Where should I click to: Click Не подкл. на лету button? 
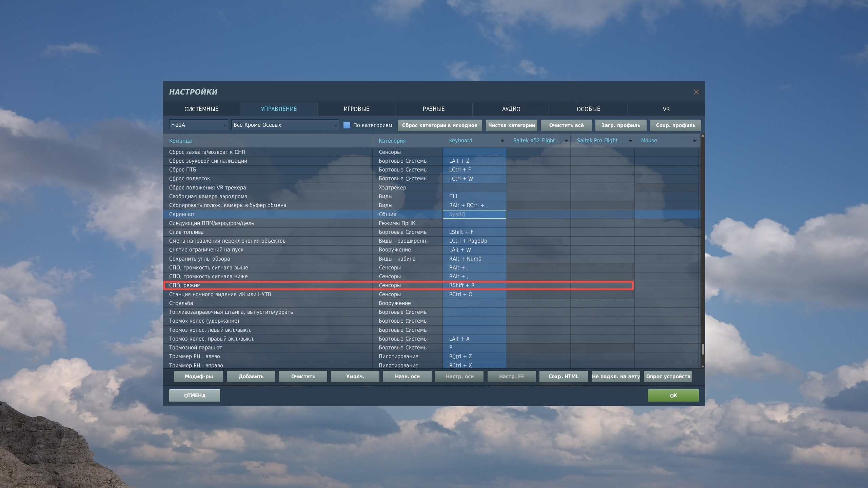tap(616, 377)
